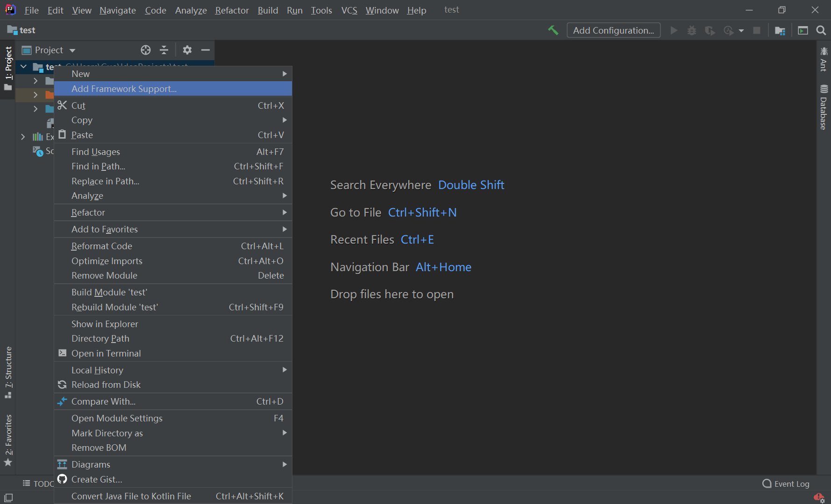Choose Directory Path entry
831x504 pixels.
(173, 338)
